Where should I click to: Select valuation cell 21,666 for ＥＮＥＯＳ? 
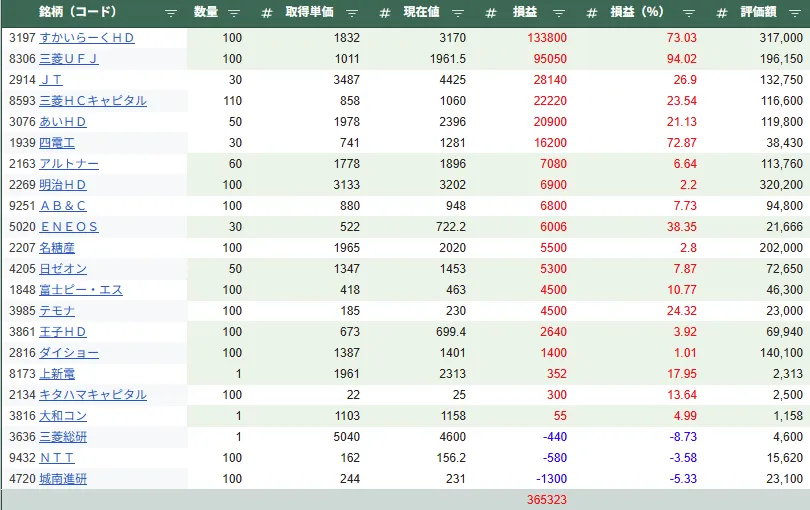(x=784, y=227)
